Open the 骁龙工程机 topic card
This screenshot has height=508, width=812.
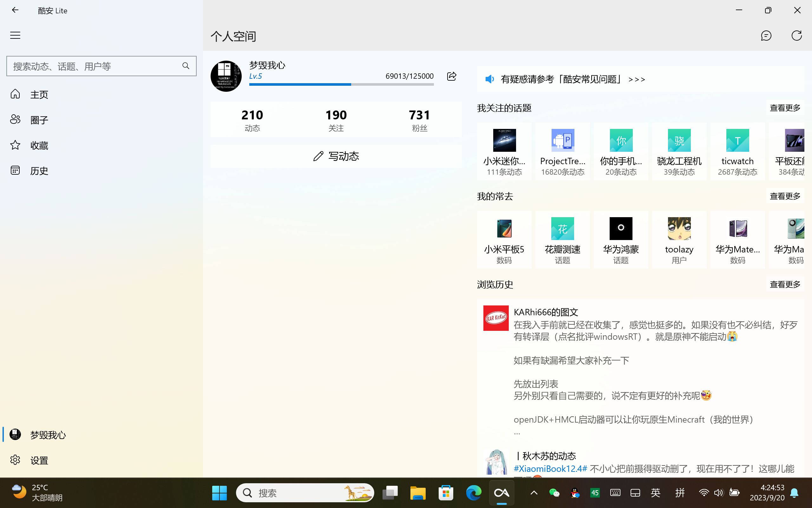pos(679,151)
